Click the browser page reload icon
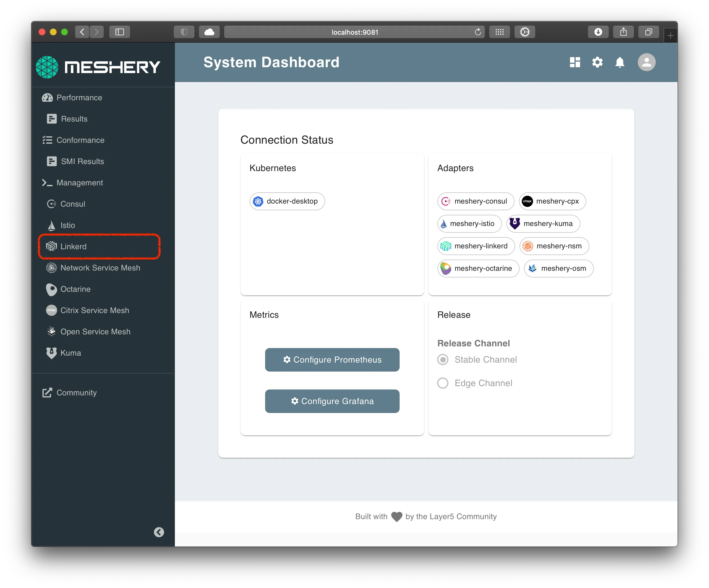Viewport: 709px width, 588px height. (478, 32)
